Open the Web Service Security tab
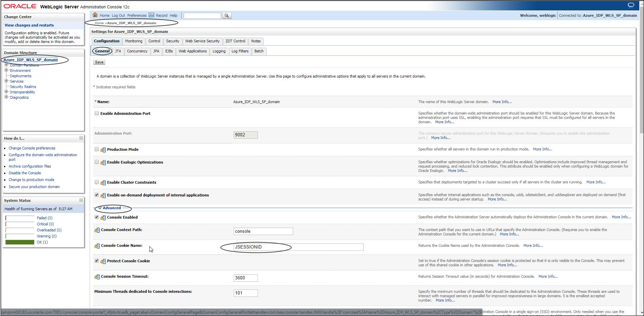Image resolution: width=644 pixels, height=316 pixels. (202, 41)
